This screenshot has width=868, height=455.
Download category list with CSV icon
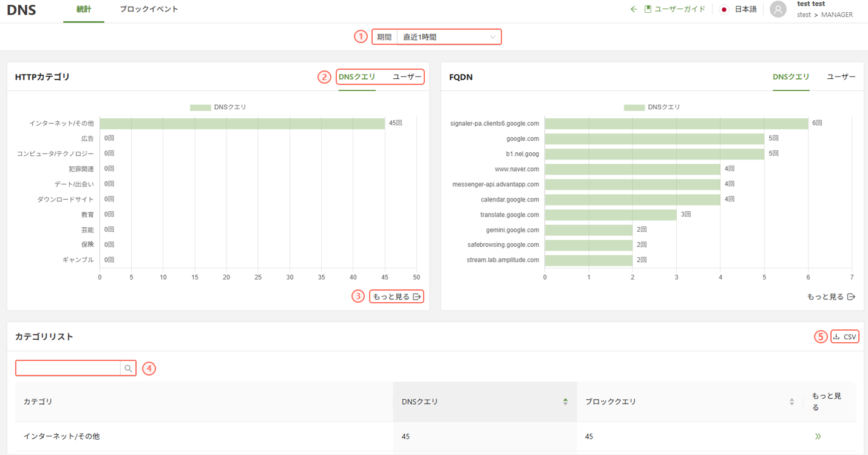click(836, 337)
